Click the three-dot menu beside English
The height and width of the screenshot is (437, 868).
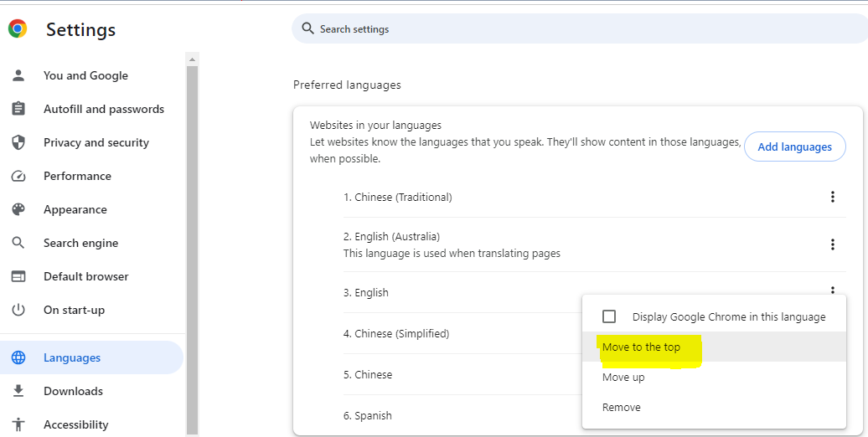click(x=832, y=290)
